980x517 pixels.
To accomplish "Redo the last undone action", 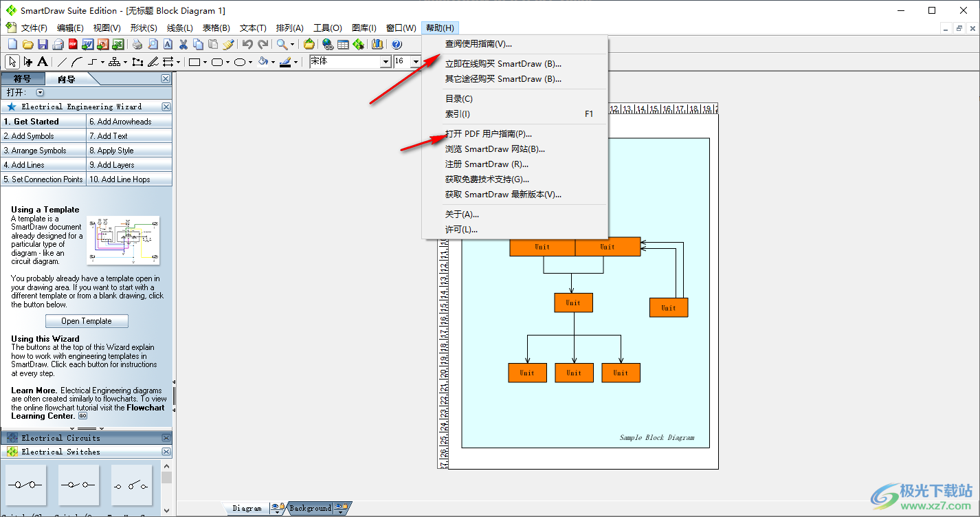I will pos(263,44).
